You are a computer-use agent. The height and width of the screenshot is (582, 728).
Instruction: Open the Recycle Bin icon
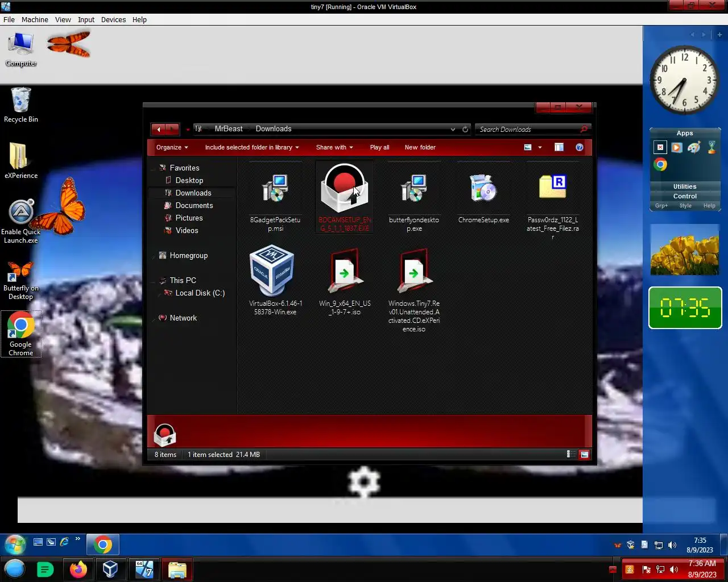point(21,105)
